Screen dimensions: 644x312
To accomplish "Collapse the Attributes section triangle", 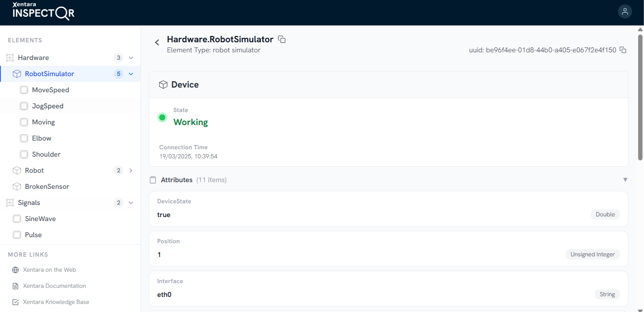I will (x=625, y=180).
